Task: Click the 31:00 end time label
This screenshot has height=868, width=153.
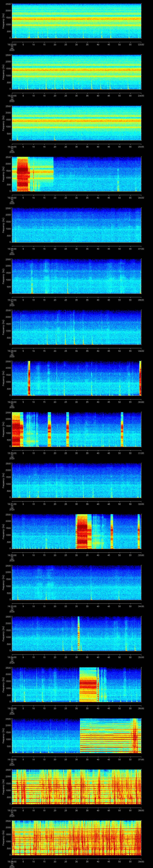Action: 141,453
